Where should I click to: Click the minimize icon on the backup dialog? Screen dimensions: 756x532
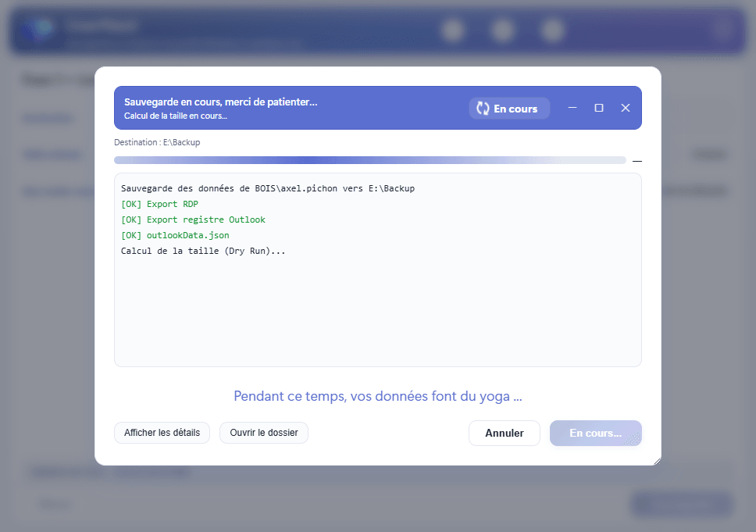point(572,108)
